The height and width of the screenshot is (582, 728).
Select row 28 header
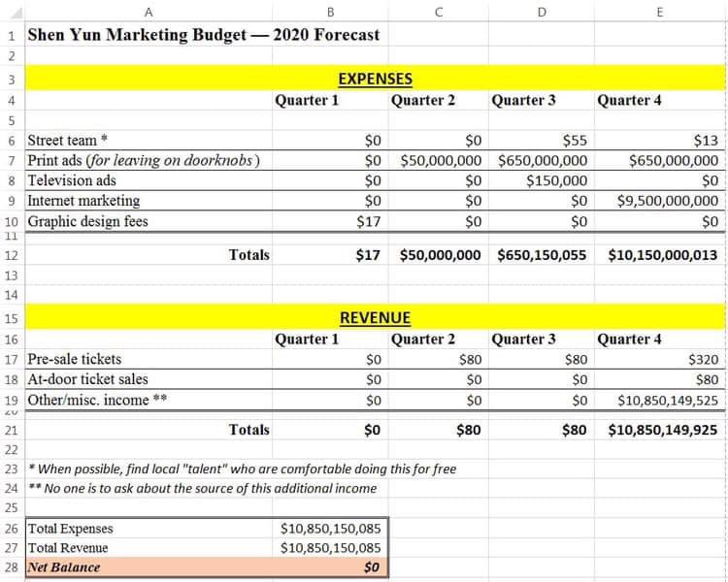click(x=12, y=567)
